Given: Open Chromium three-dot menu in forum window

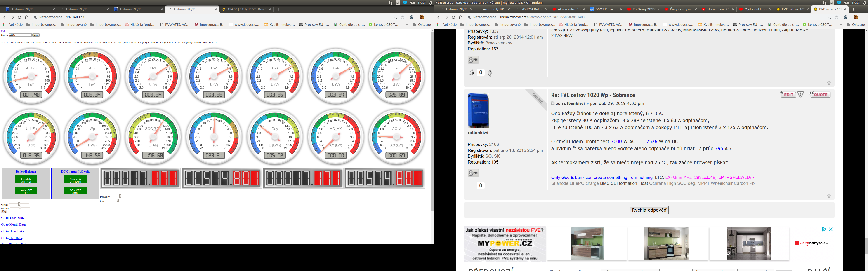Looking at the screenshot, I should coord(863,17).
